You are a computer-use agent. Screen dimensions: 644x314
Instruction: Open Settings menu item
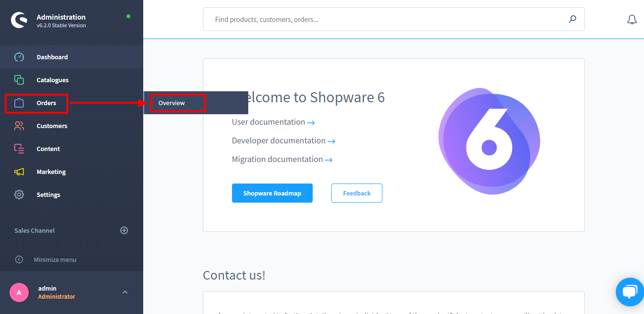point(72,195)
